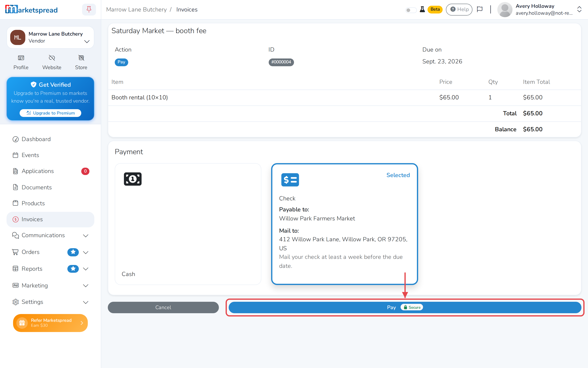Image resolution: width=588 pixels, height=368 pixels.
Task: Click the gift icon on Refer banner
Action: click(x=22, y=323)
